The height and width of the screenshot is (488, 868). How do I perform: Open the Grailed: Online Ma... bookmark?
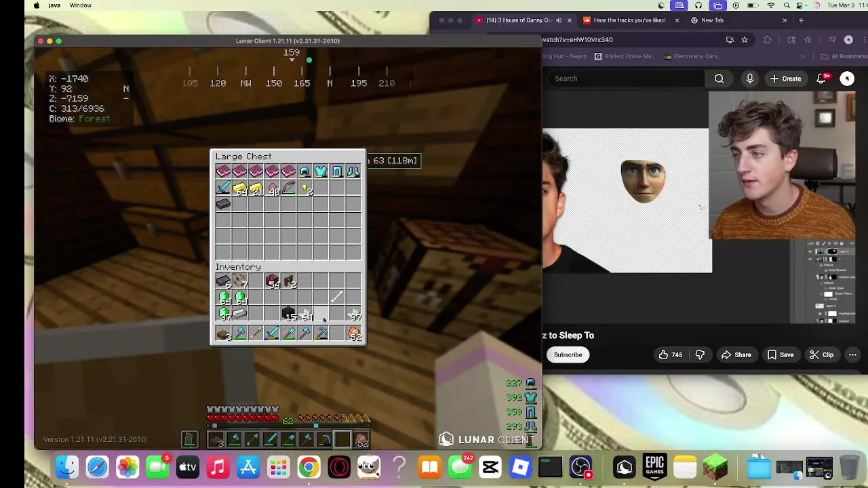click(625, 56)
